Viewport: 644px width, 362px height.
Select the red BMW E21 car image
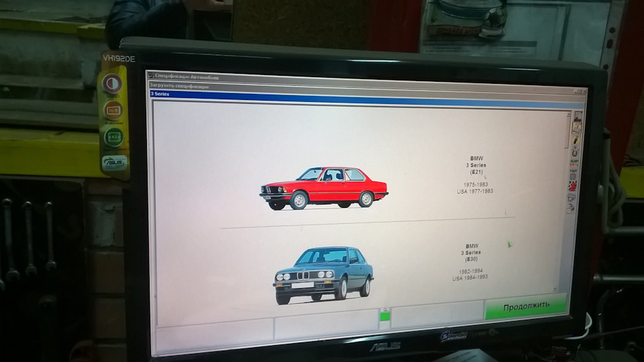point(323,188)
